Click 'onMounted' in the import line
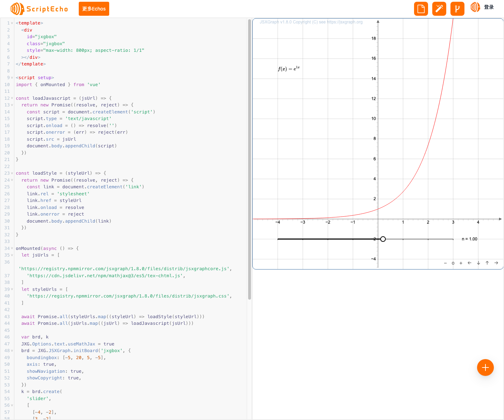 (52, 85)
